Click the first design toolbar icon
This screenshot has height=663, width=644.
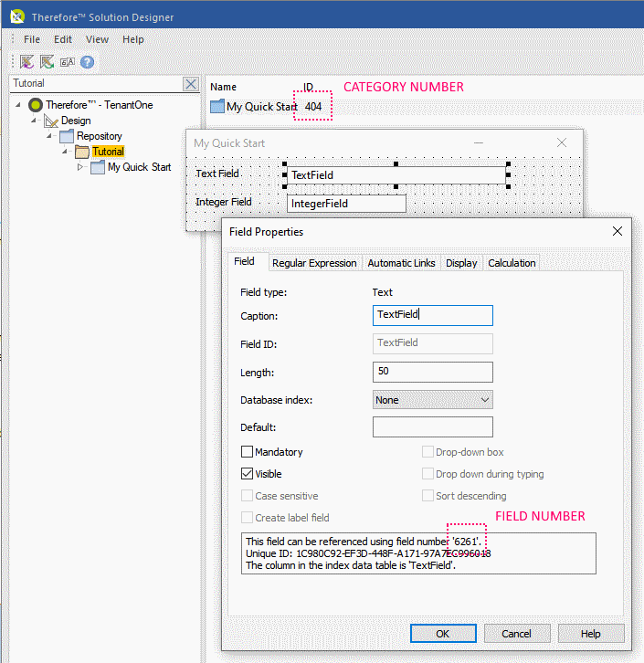click(26, 62)
